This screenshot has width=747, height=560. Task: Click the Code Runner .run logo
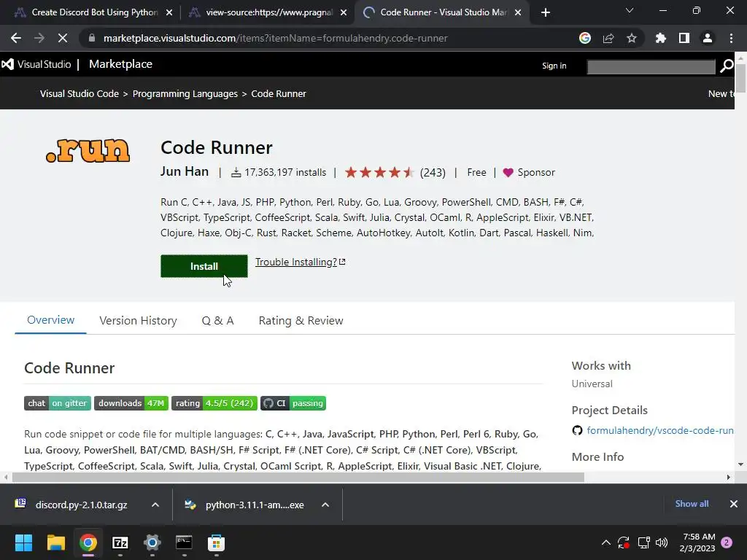(x=88, y=151)
